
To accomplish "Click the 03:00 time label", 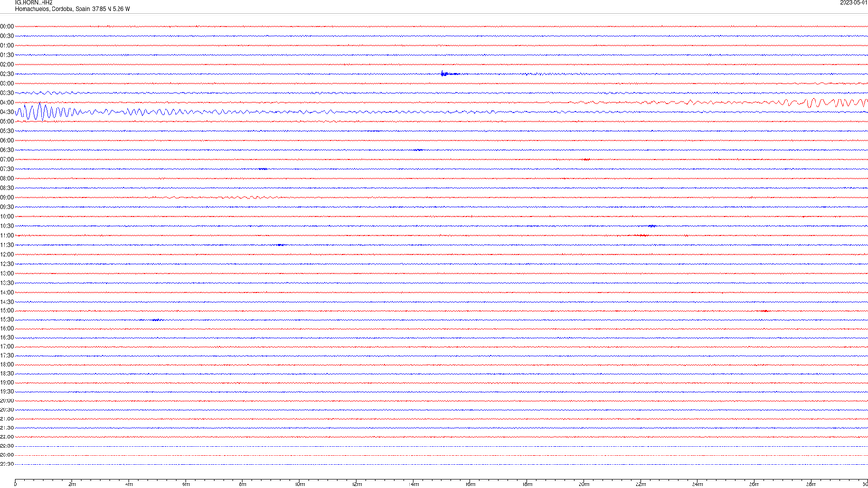I will 6,83.
